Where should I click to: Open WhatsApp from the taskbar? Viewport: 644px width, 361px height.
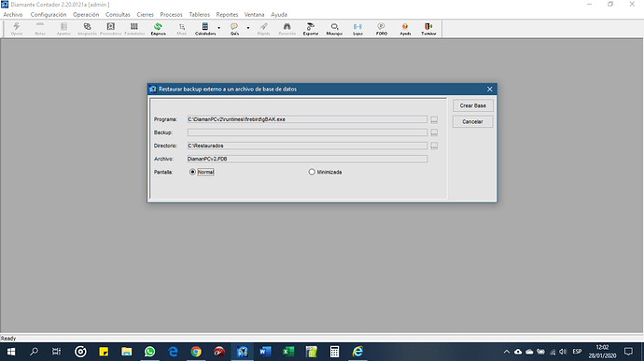click(150, 352)
